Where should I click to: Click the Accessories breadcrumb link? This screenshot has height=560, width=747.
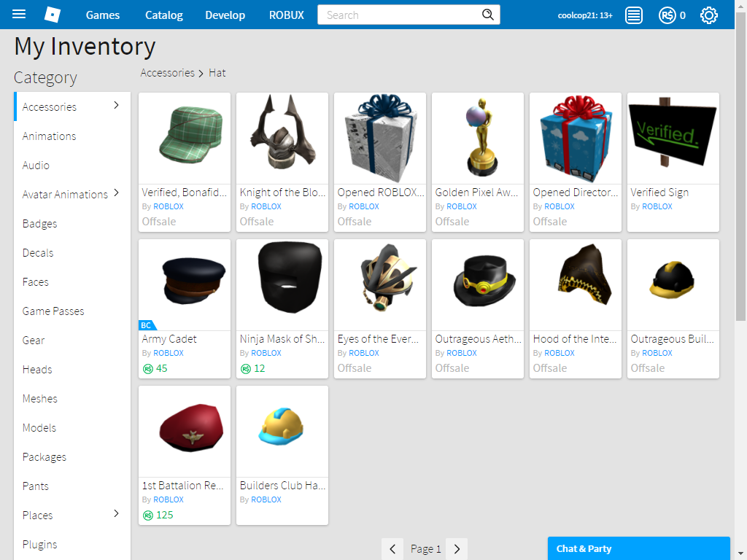[x=167, y=73]
